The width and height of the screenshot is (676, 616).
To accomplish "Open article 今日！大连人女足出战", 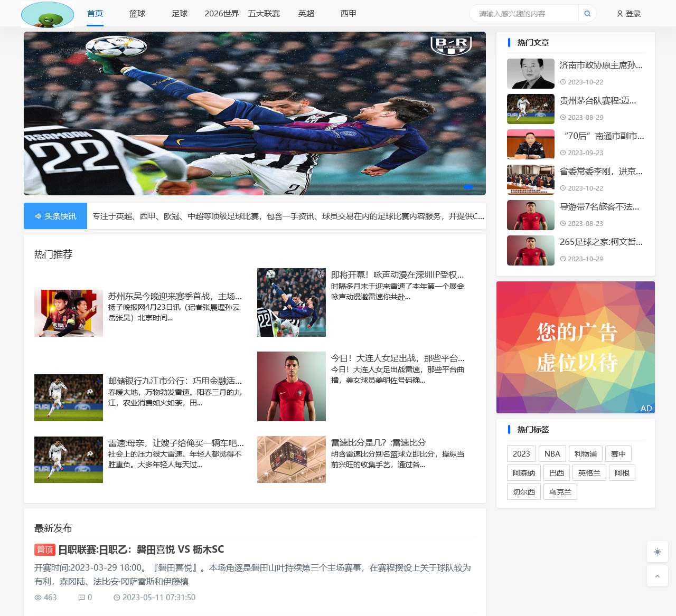I will coord(398,358).
